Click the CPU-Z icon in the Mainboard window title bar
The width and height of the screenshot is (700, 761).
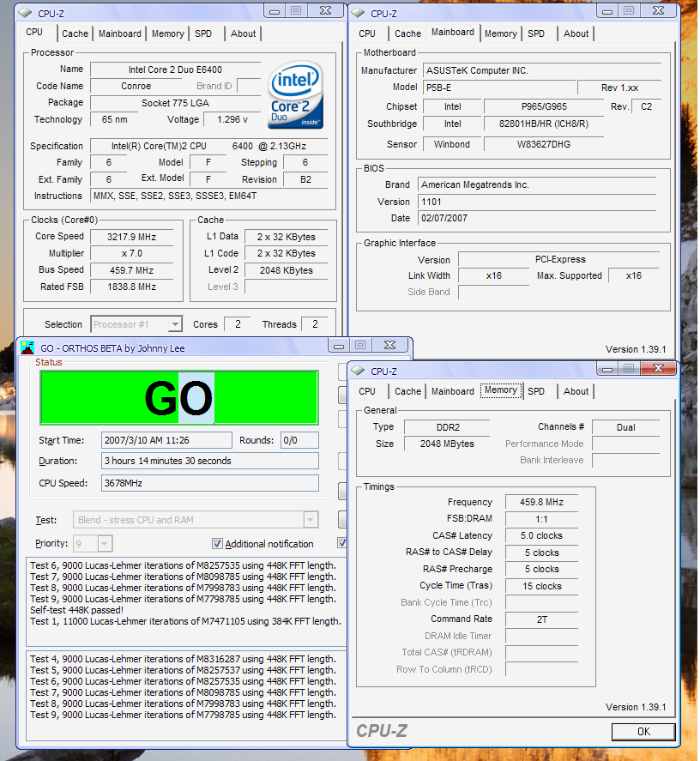[x=359, y=13]
